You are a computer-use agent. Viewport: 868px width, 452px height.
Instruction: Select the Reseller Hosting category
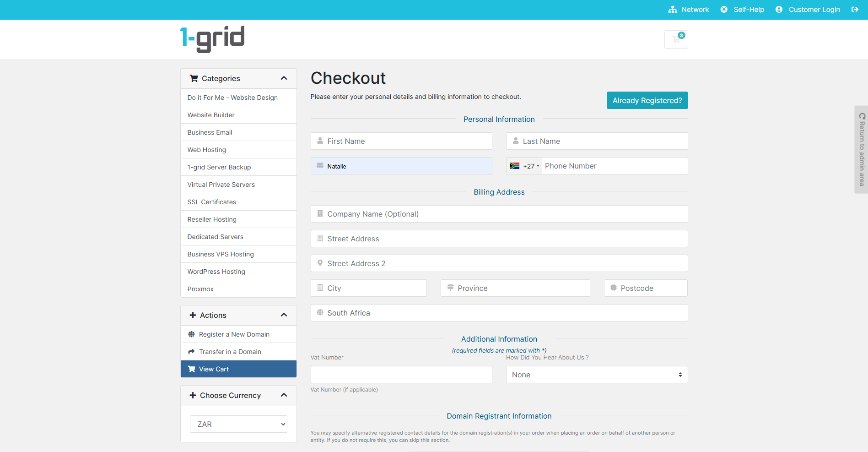(238, 219)
